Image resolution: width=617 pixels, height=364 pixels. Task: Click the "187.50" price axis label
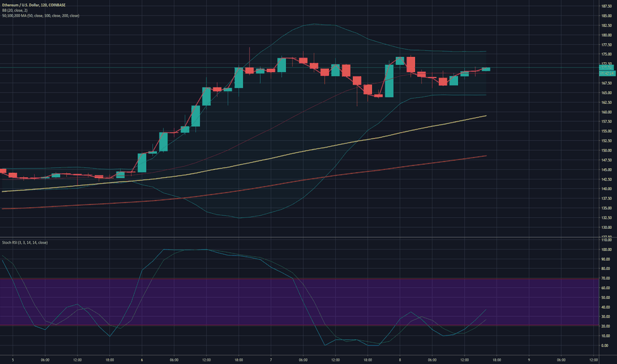606,7
